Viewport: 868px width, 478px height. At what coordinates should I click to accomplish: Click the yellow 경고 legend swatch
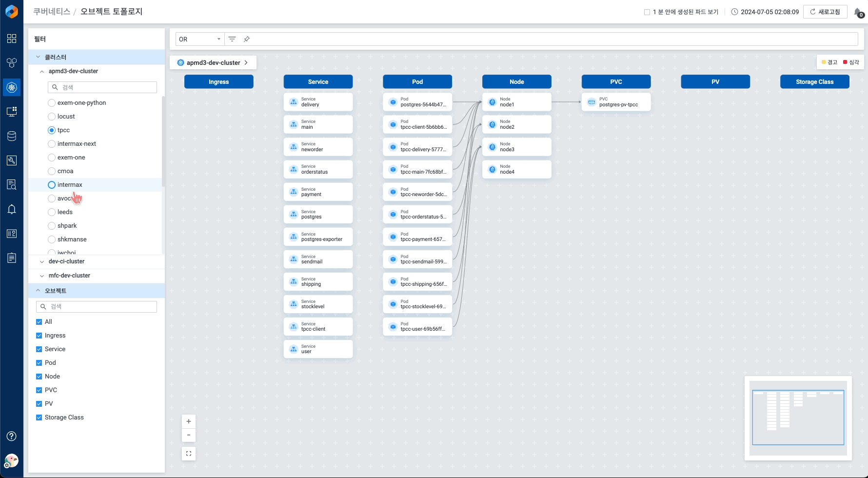tap(824, 62)
